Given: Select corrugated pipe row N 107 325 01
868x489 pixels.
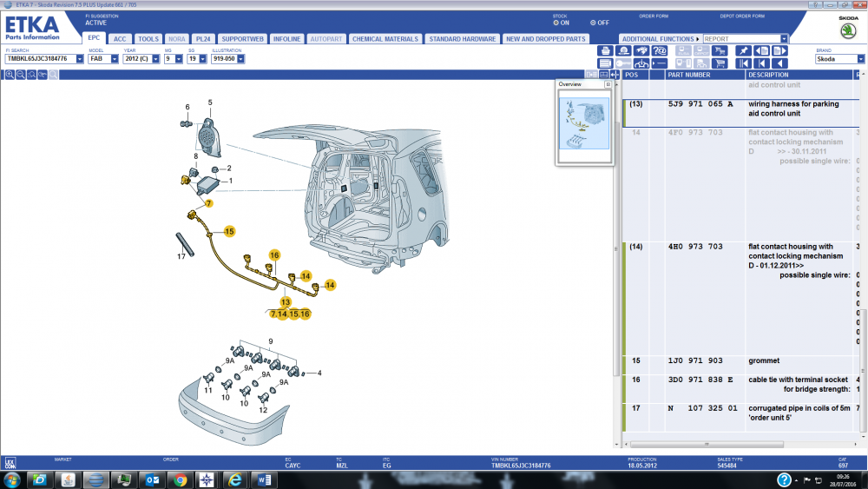Looking at the screenshot, I should (x=740, y=418).
